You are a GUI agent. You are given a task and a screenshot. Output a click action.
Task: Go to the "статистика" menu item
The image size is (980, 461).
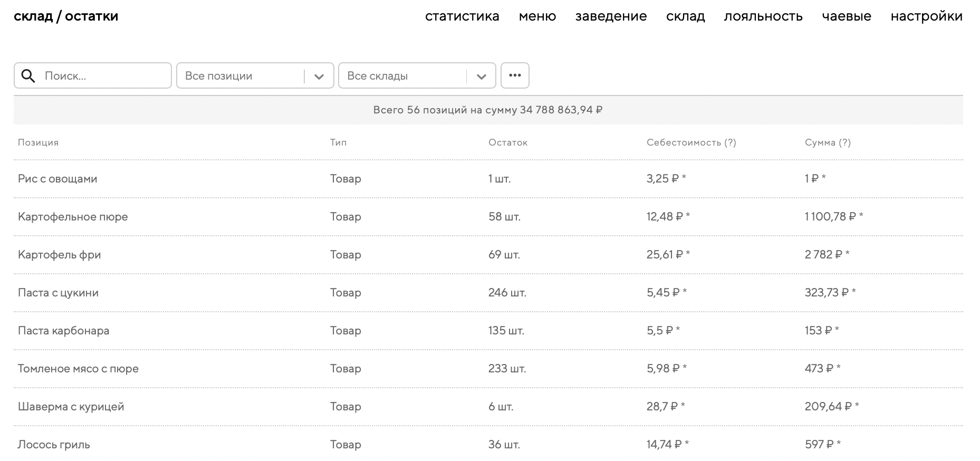click(x=462, y=16)
